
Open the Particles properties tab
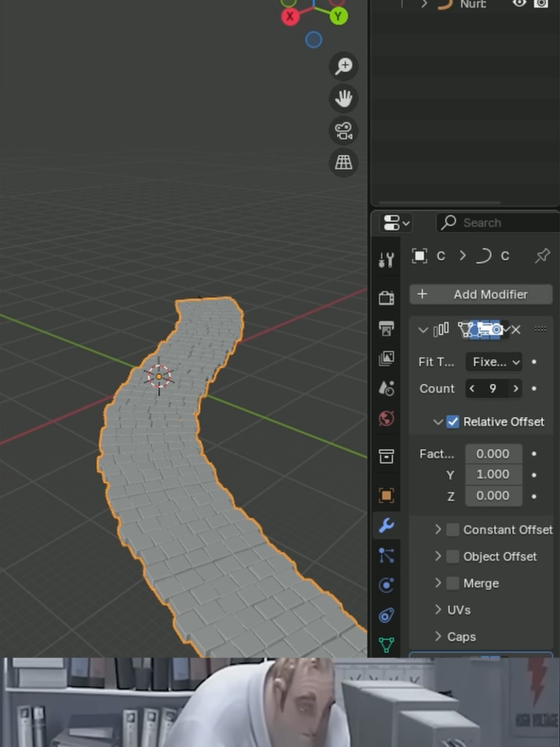click(386, 555)
